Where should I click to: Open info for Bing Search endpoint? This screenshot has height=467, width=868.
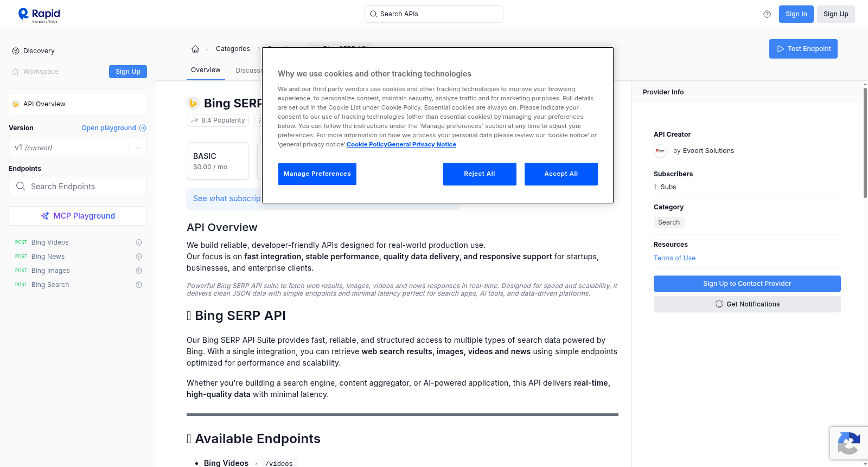click(x=139, y=285)
